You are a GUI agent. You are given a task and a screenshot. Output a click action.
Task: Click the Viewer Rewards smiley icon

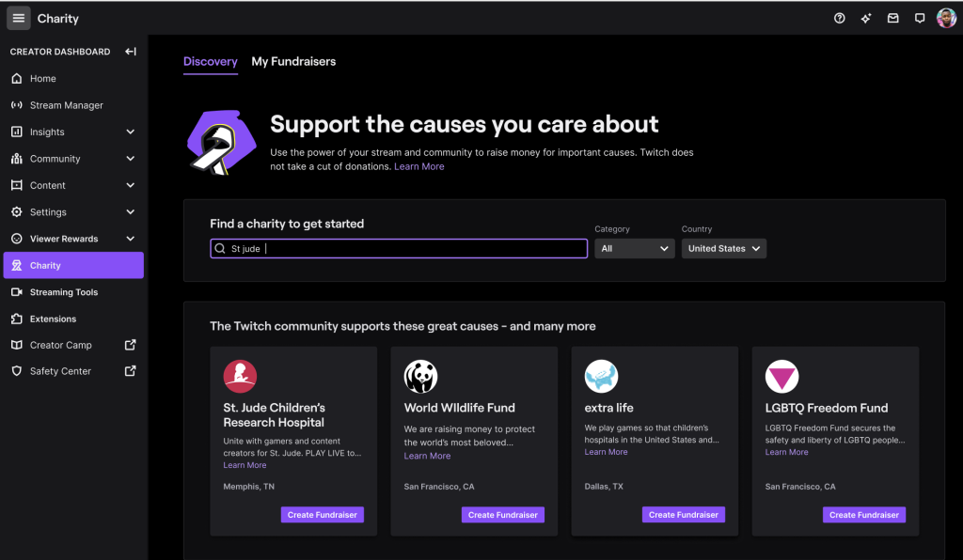(17, 239)
